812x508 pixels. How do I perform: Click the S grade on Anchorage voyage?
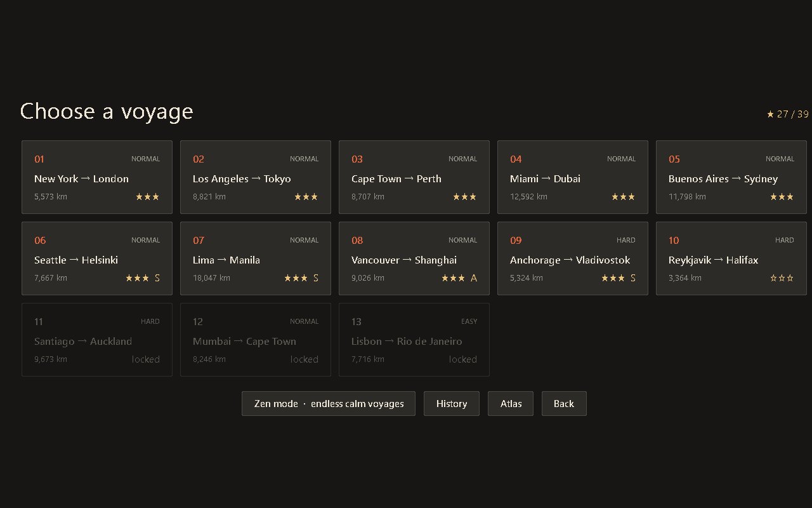click(632, 278)
